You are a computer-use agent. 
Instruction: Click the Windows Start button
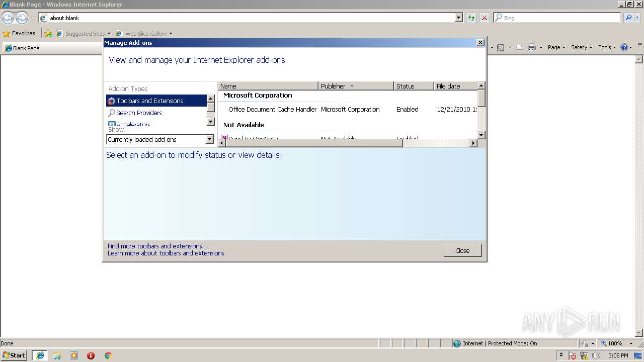pyautogui.click(x=14, y=355)
